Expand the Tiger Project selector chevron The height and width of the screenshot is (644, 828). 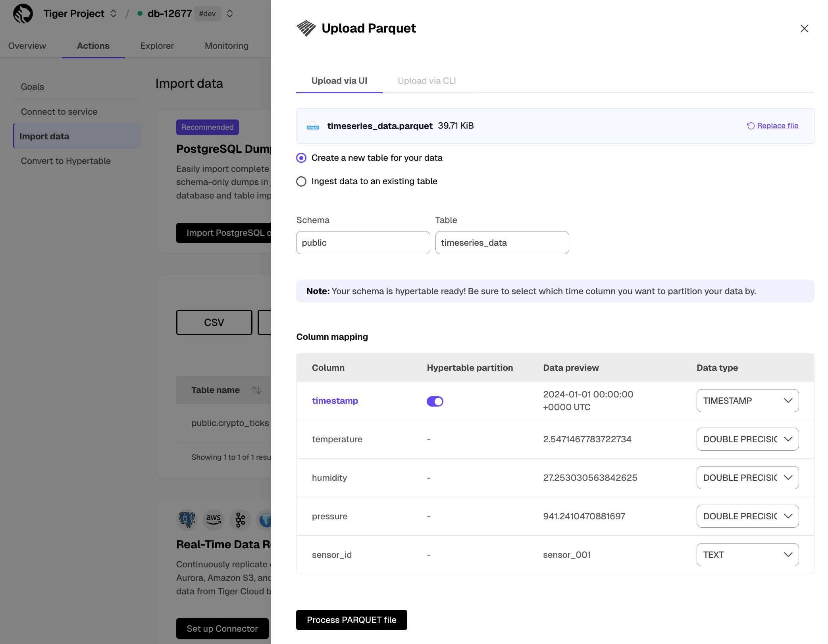(x=114, y=13)
